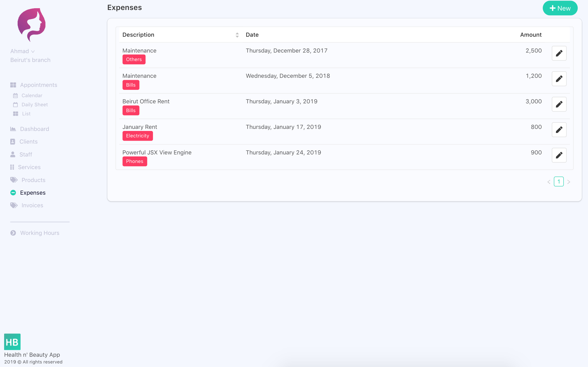588x367 pixels.
Task: Click pencil icon for Beirut Office Rent
Action: [x=559, y=104]
